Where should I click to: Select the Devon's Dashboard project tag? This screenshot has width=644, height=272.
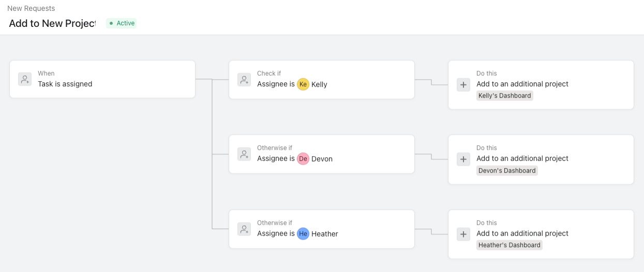(507, 171)
